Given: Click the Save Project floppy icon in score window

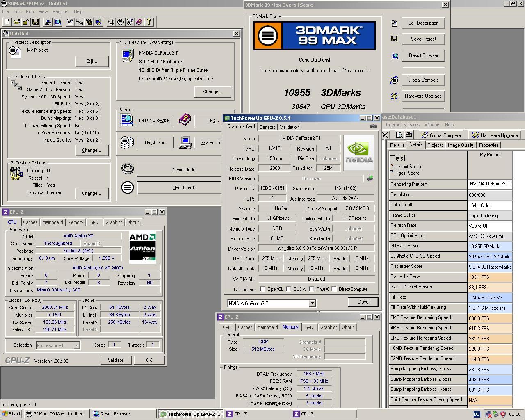Looking at the screenshot, I should (394, 39).
